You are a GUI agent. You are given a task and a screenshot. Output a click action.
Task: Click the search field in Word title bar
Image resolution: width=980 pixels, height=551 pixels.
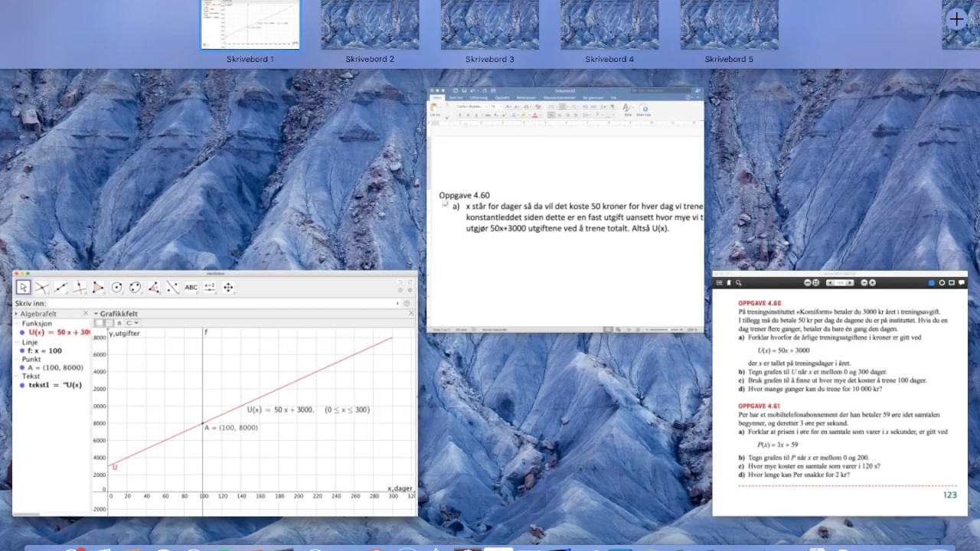pyautogui.click(x=661, y=90)
